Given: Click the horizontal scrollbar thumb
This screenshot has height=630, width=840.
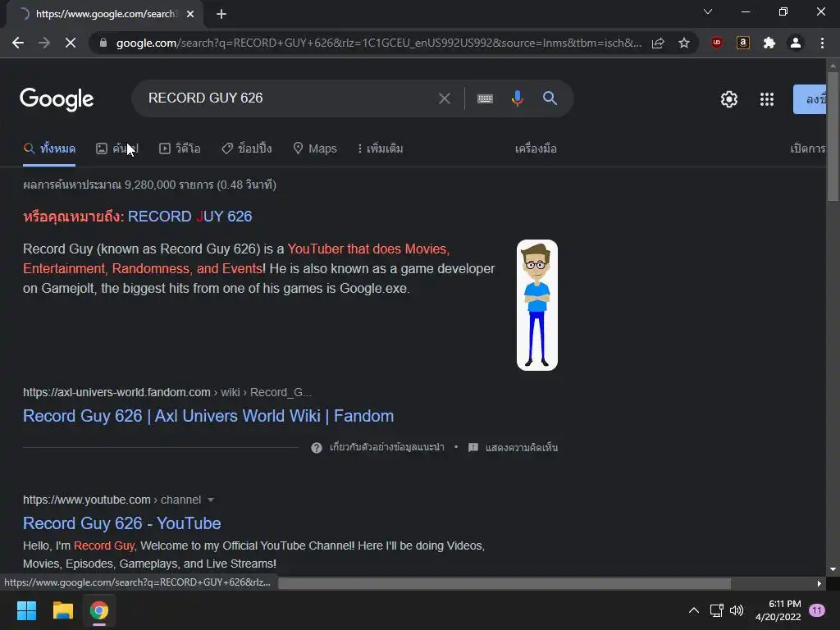Looking at the screenshot, I should [x=504, y=583].
